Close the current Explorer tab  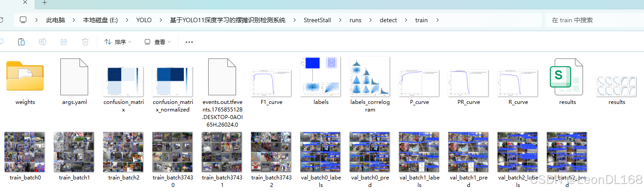pyautogui.click(x=25, y=3)
